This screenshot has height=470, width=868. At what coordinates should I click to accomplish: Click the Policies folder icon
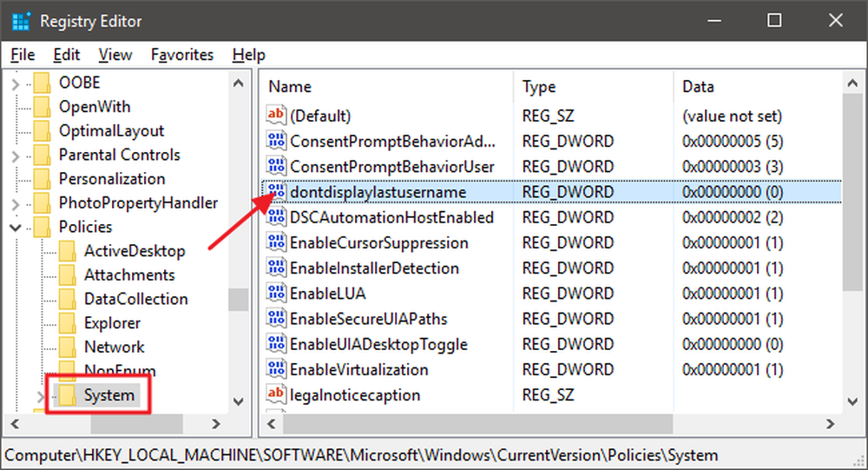tap(42, 227)
